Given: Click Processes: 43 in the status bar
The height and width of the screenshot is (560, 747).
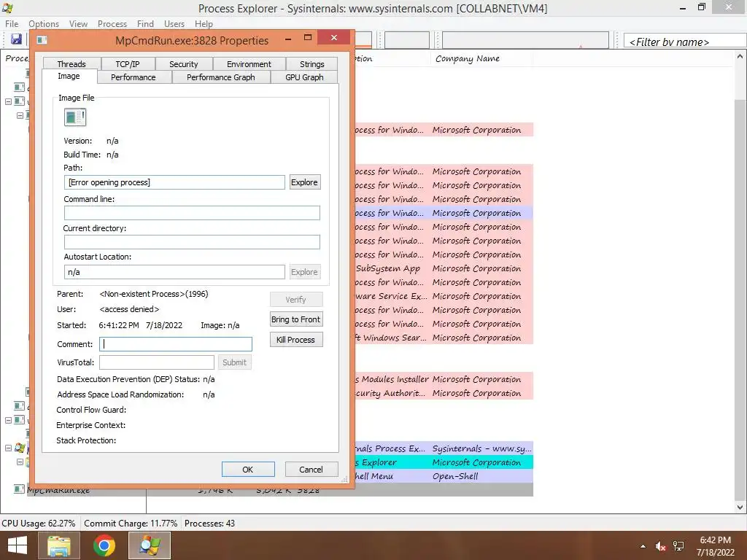Looking at the screenshot, I should click(209, 524).
